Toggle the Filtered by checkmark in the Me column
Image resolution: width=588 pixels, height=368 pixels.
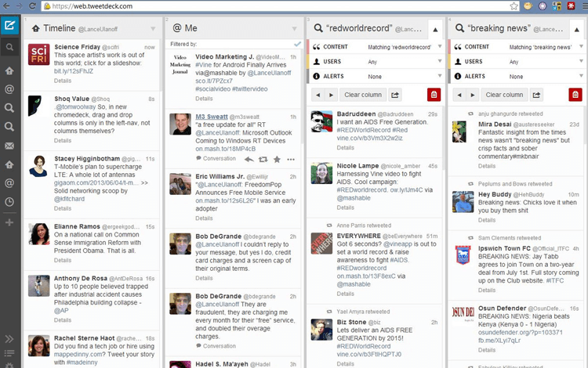point(297,44)
